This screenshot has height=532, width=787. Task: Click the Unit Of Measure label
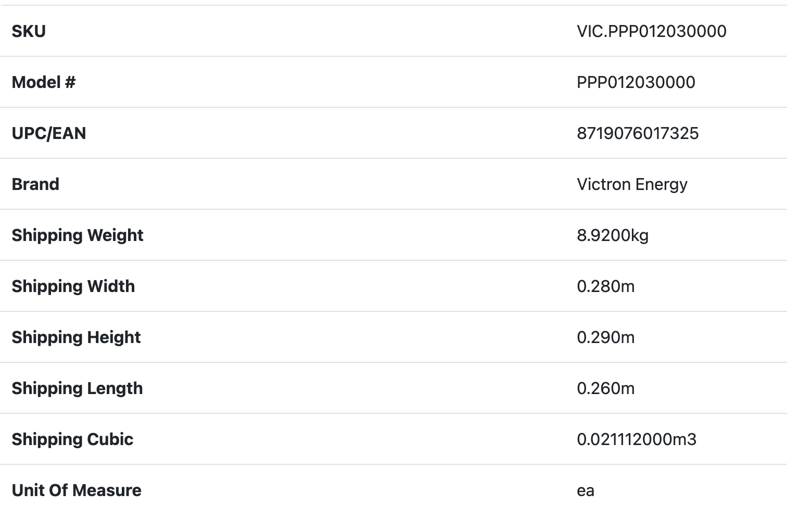(77, 490)
